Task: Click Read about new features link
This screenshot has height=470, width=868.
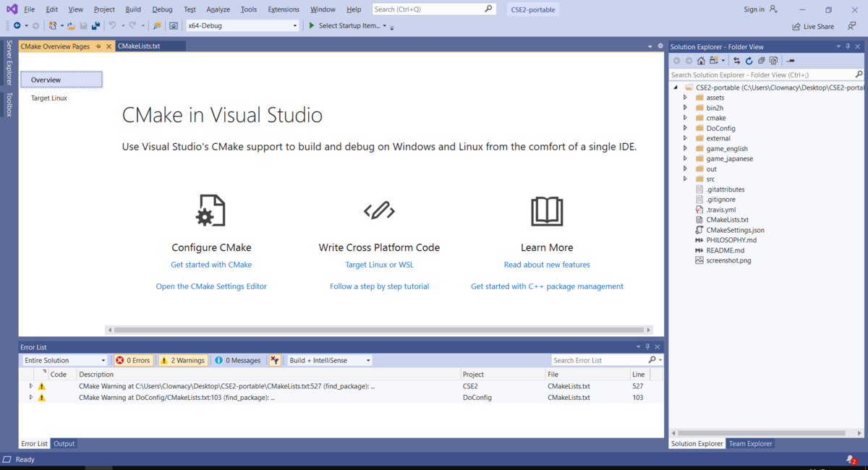Action: pos(547,265)
